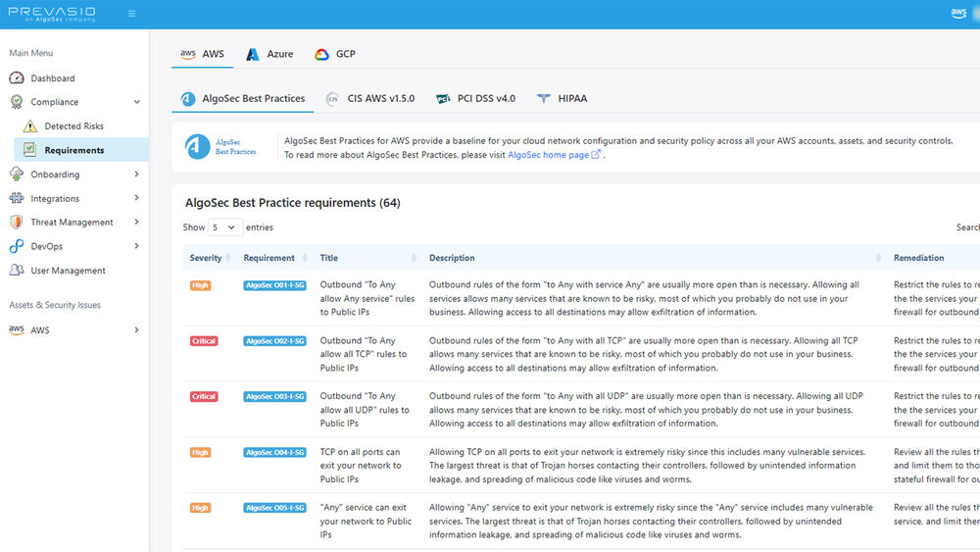Click the Dashboard gauge icon

[x=17, y=78]
